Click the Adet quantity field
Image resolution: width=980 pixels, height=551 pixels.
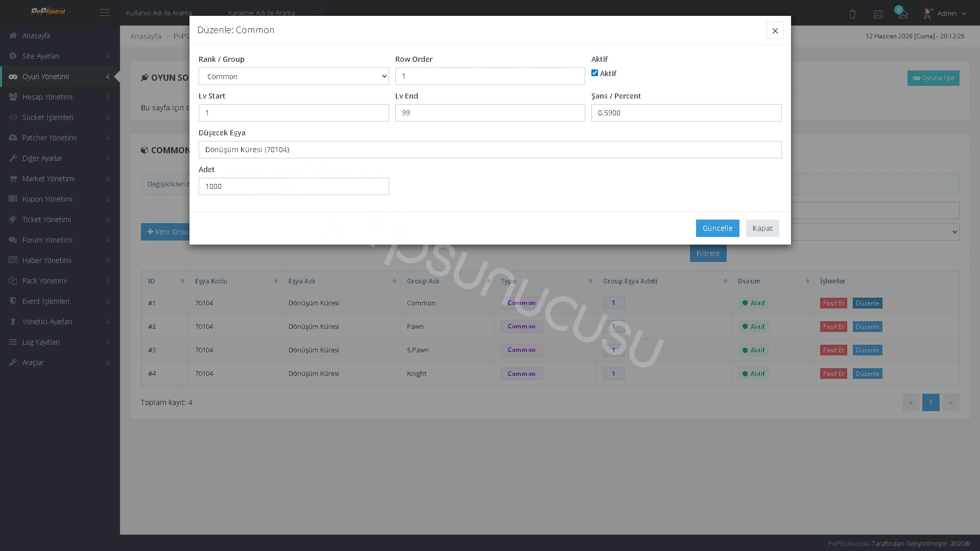tap(294, 186)
